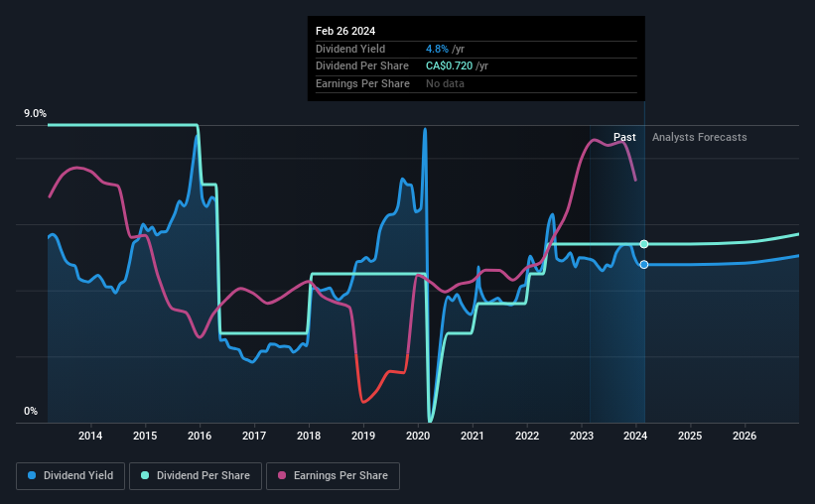This screenshot has width=815, height=504.
Task: Click the Feb 26 2024 tooltip date
Action: click(x=345, y=31)
